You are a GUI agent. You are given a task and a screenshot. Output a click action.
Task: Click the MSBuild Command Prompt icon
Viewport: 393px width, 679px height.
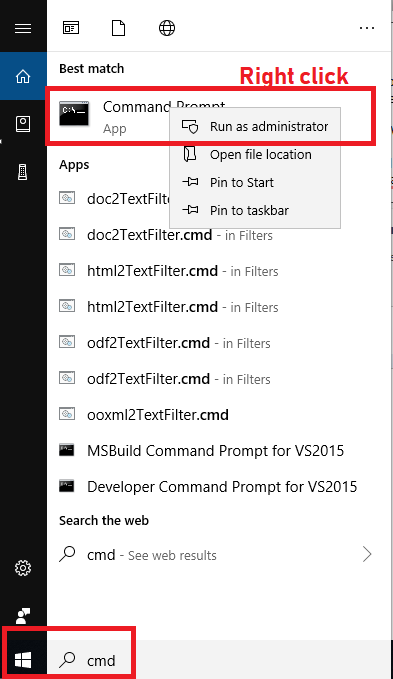[x=67, y=450]
